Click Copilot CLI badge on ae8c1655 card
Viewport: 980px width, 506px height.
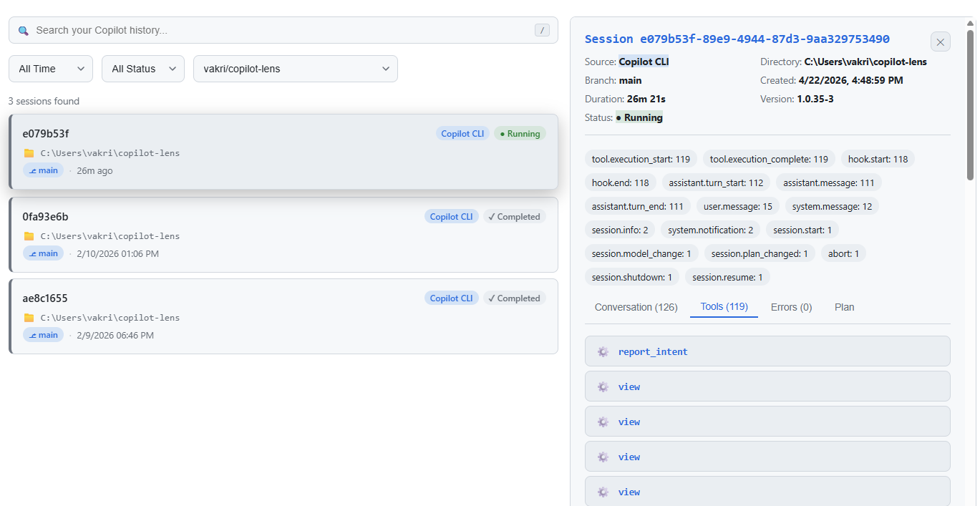[x=451, y=298]
